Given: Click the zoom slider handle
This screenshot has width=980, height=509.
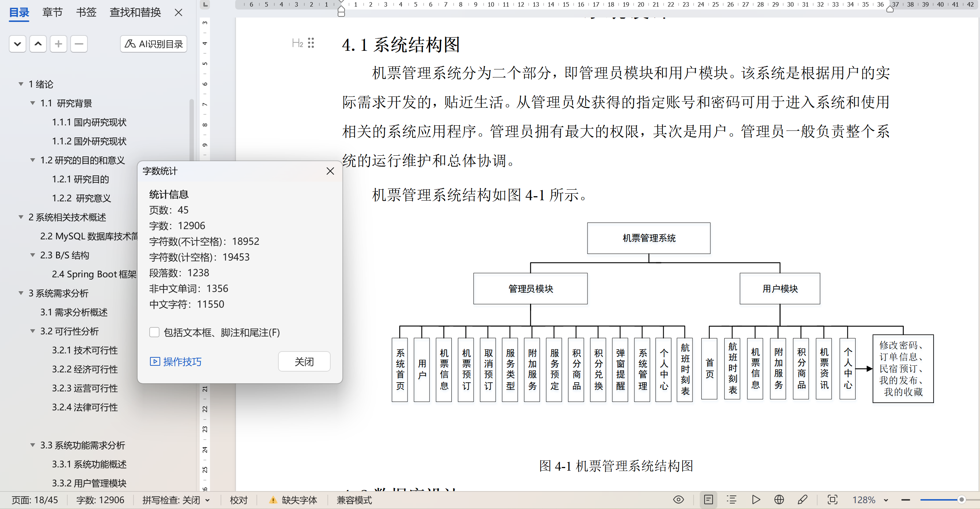Looking at the screenshot, I should [x=961, y=499].
